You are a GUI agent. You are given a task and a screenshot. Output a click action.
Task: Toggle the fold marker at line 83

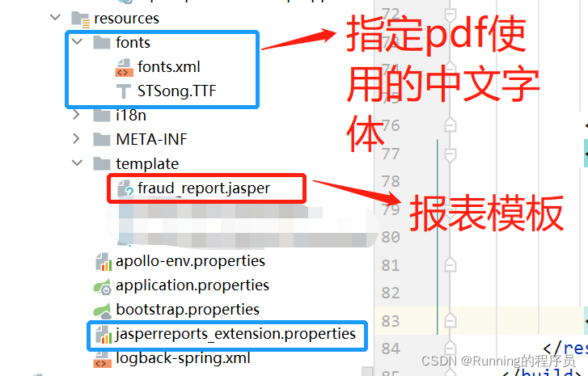(x=450, y=320)
